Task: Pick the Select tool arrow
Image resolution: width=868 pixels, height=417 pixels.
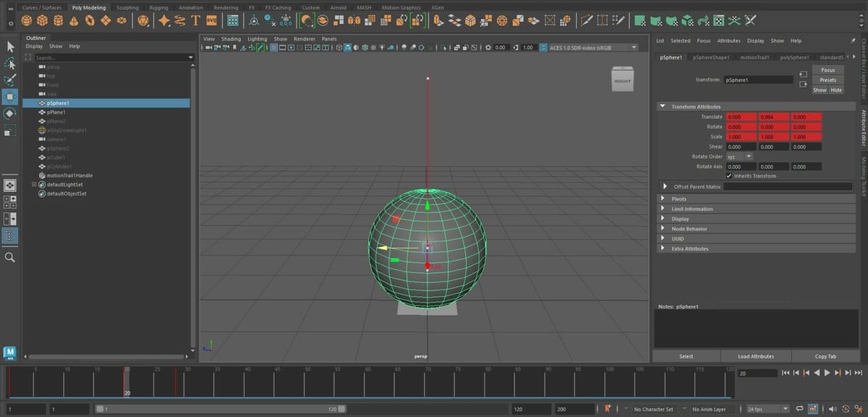Action: pyautogui.click(x=10, y=46)
